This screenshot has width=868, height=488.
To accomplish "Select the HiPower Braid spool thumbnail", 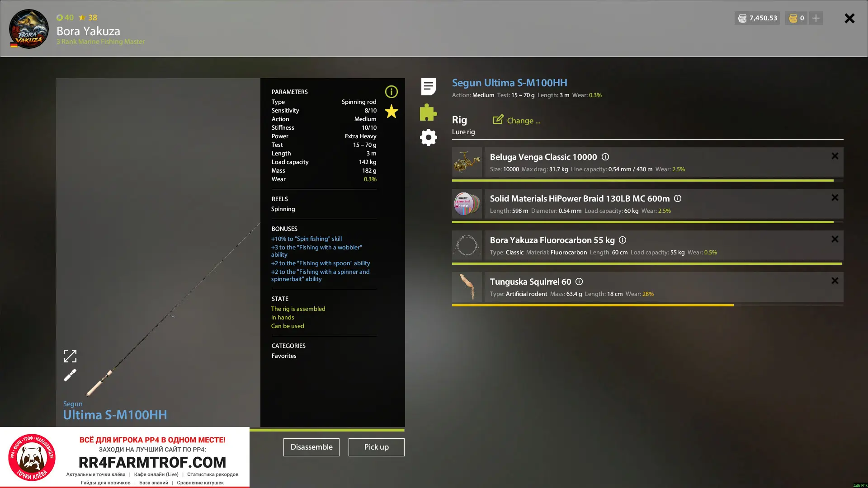I will pyautogui.click(x=467, y=203).
